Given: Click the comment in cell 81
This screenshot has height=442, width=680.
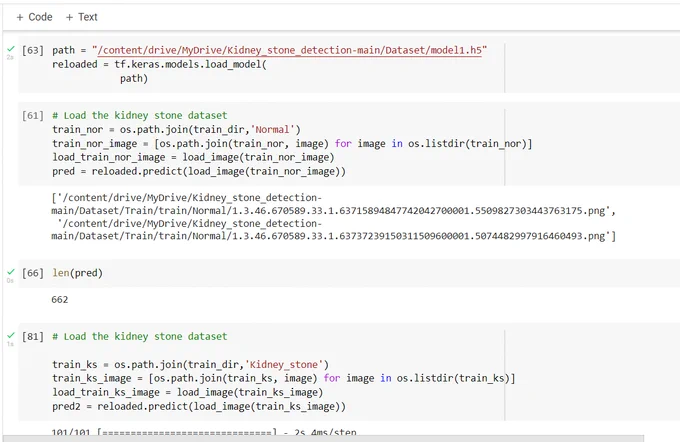Looking at the screenshot, I should point(140,337).
